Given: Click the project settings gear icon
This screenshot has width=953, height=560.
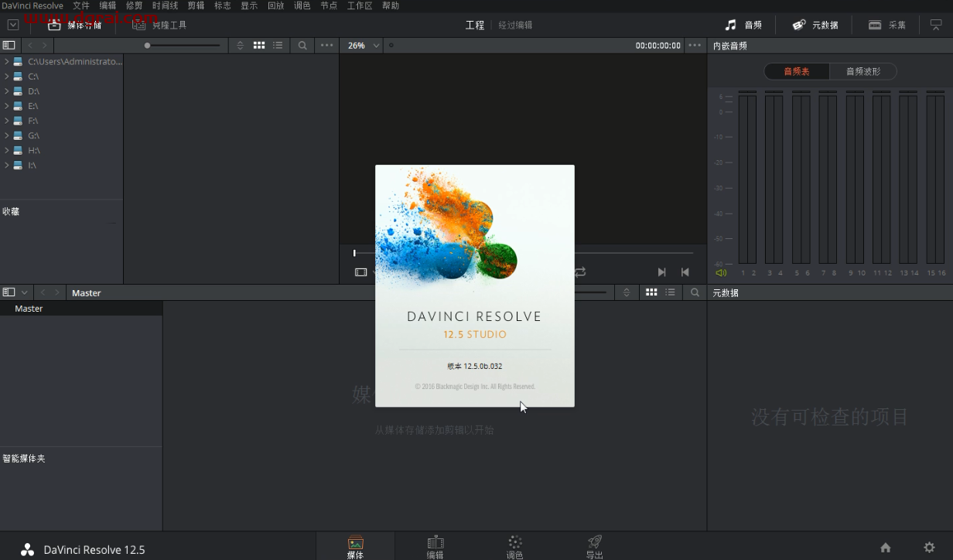Looking at the screenshot, I should point(929,548).
